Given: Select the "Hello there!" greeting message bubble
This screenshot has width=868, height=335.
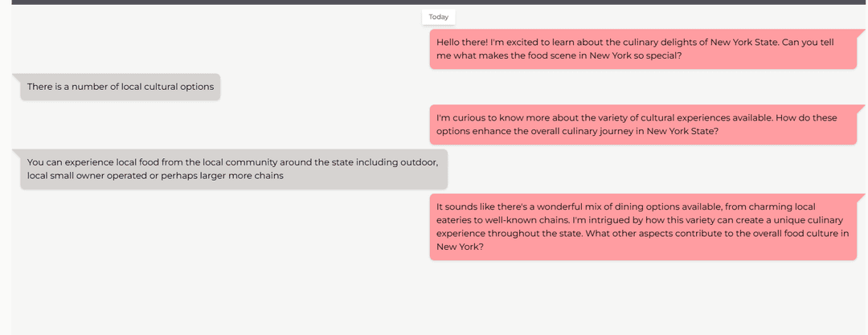Looking at the screenshot, I should (x=643, y=49).
